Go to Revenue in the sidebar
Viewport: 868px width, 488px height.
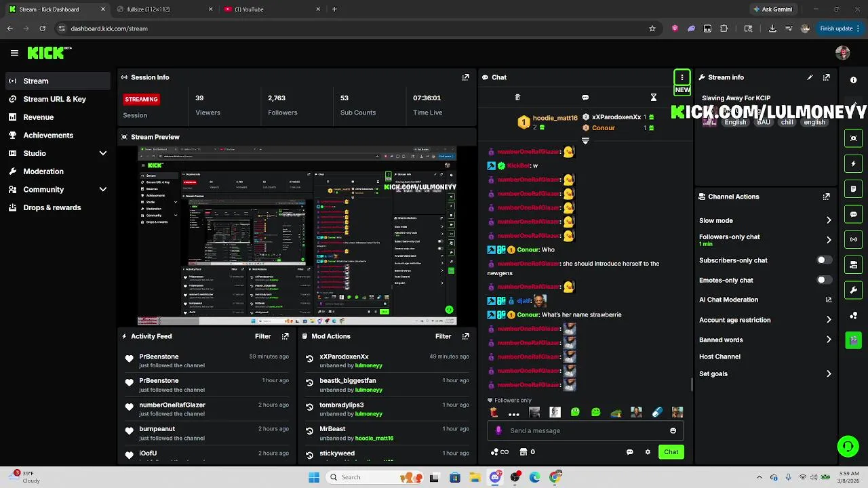tap(57, 117)
